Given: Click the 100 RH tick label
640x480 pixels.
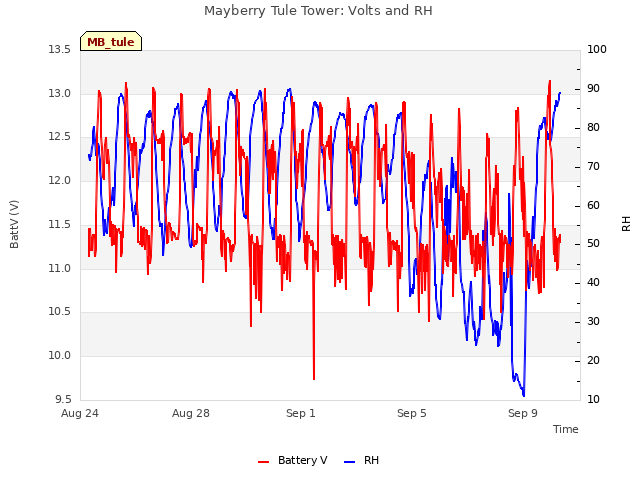Looking at the screenshot, I should pos(597,49).
